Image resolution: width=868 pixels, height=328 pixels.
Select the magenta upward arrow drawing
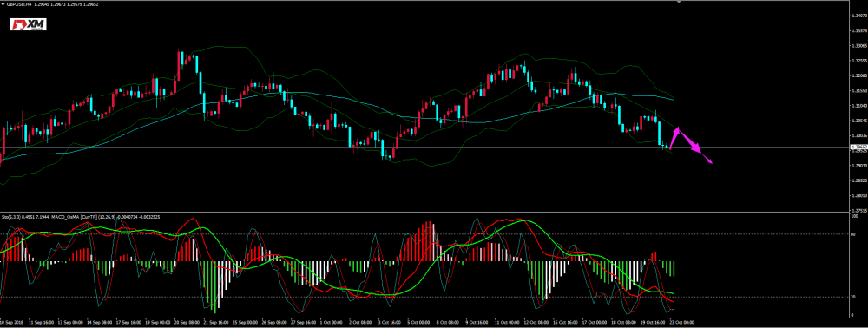674,138
